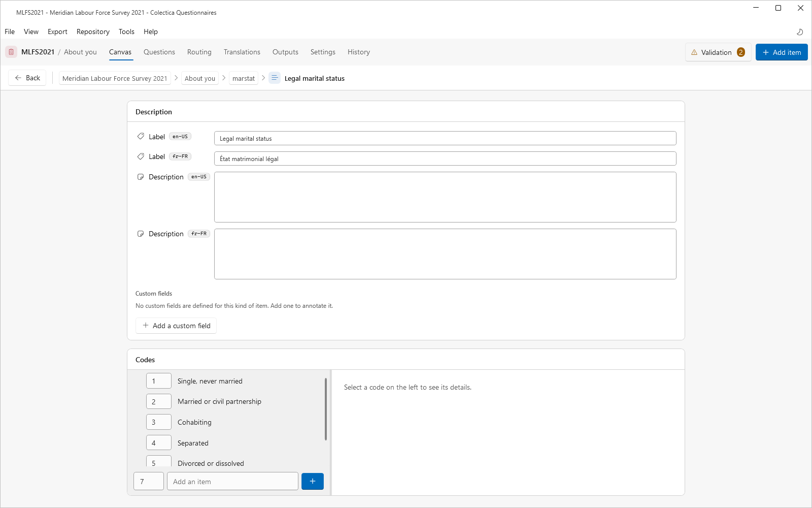The width and height of the screenshot is (812, 508).
Task: Click the codes list scrollbar
Action: click(x=326, y=409)
